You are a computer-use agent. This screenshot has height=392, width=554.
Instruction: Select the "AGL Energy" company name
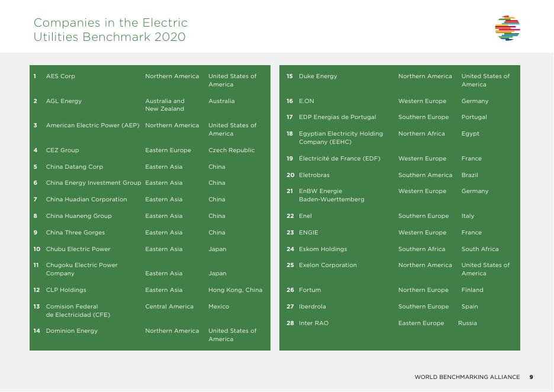pos(63,101)
